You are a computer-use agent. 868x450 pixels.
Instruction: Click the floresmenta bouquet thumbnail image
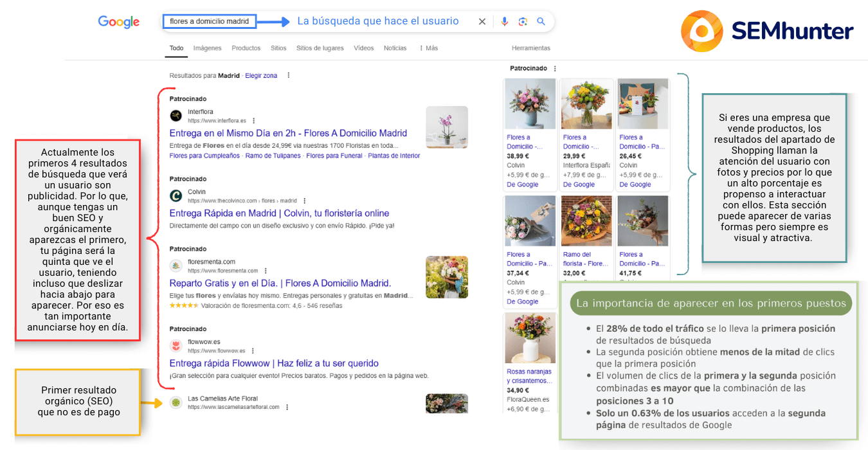point(447,277)
